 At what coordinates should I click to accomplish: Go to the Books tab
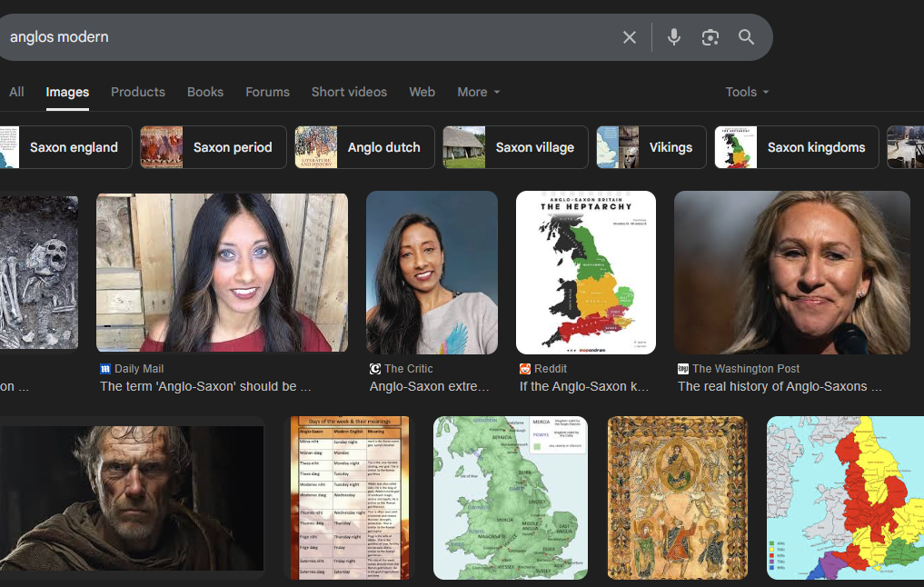pos(205,92)
